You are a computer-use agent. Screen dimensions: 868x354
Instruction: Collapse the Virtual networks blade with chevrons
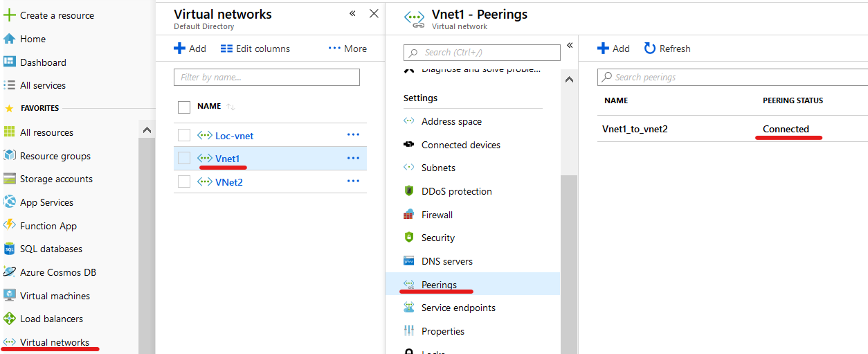tap(352, 14)
